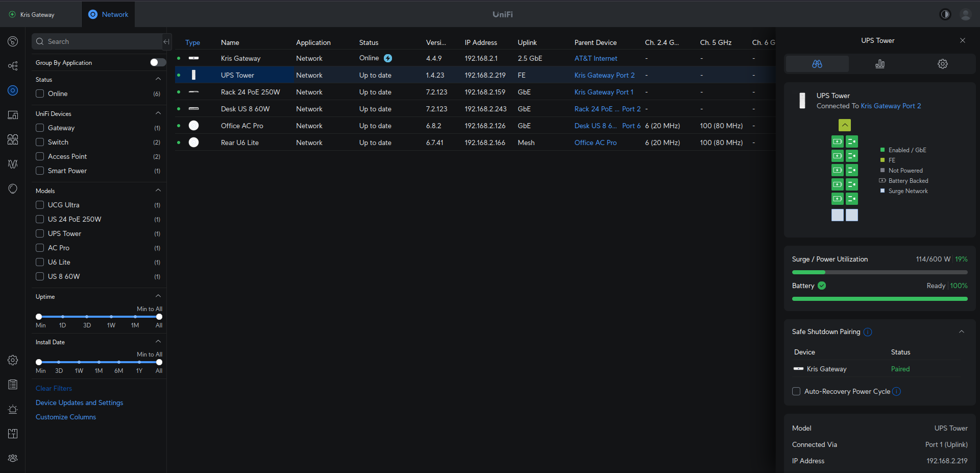Viewport: 980px width, 473px height.
Task: Open UPS Tower settings gear tab
Action: [x=942, y=64]
